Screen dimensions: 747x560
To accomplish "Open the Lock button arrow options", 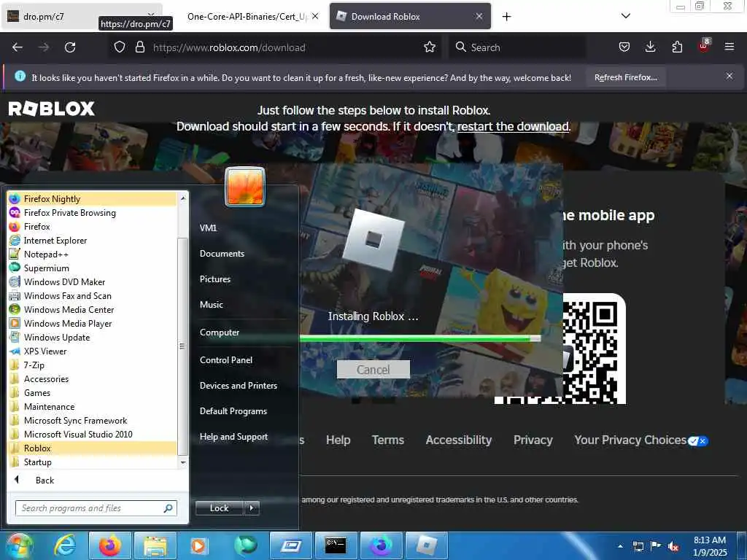I will 252,508.
